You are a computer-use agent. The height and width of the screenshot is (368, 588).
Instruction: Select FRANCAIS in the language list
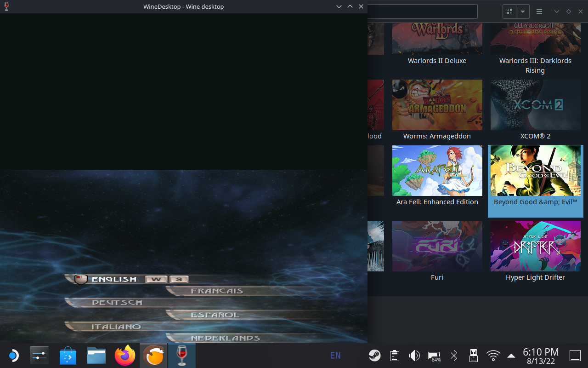217,291
